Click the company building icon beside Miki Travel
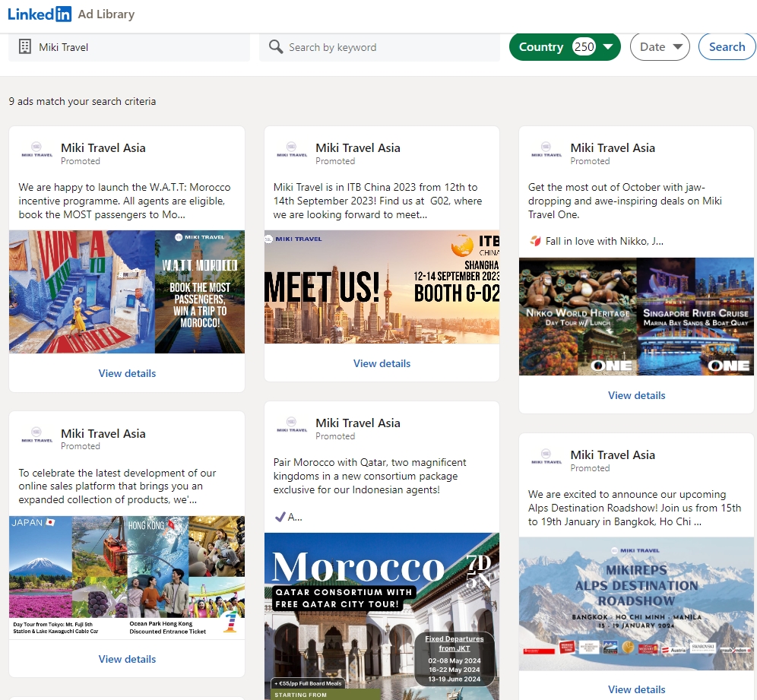 pyautogui.click(x=24, y=47)
